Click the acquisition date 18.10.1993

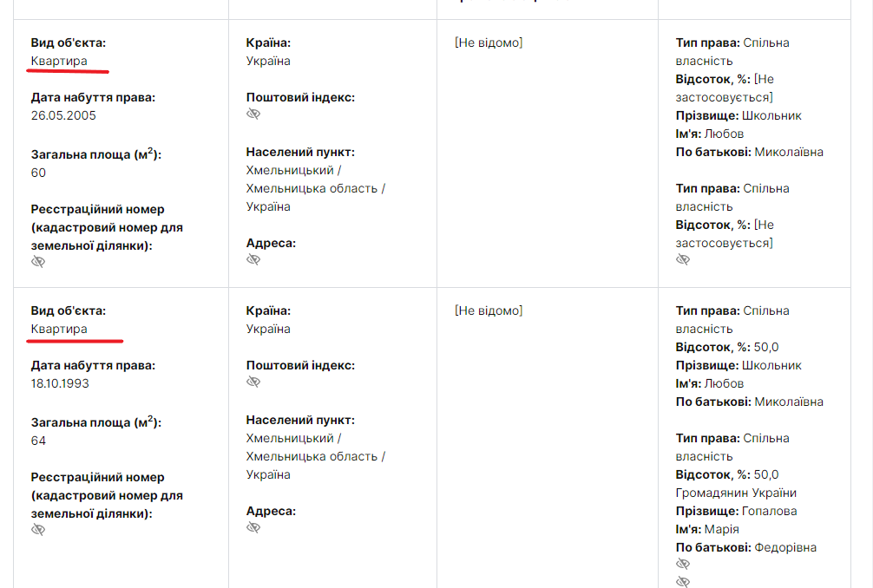60,383
